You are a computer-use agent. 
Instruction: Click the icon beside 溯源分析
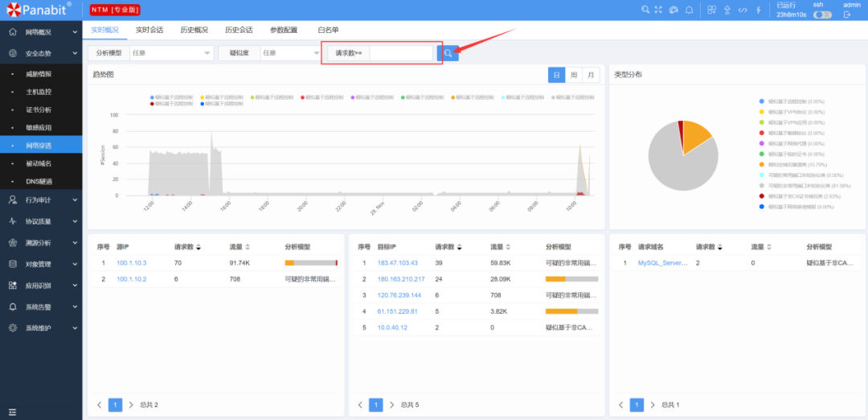13,243
